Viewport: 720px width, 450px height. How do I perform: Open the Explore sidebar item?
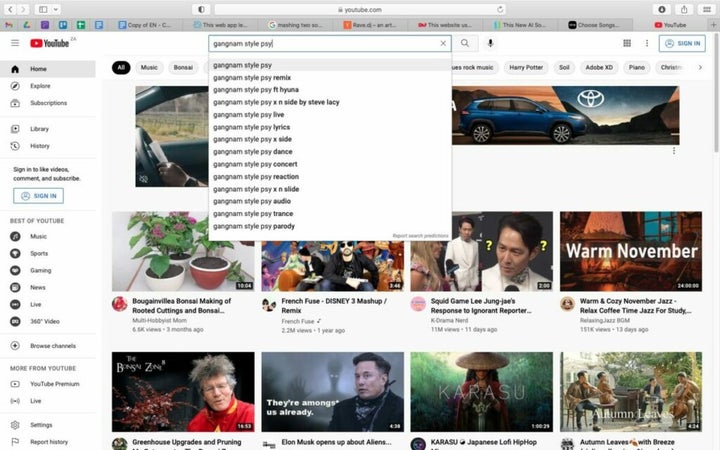click(40, 86)
